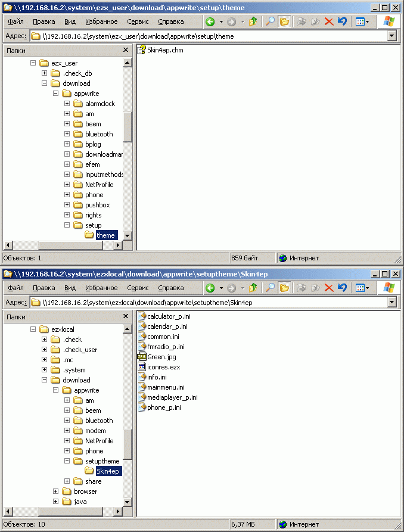404x532 pixels.
Task: Open Файл menu in top window
Action: click(15, 21)
